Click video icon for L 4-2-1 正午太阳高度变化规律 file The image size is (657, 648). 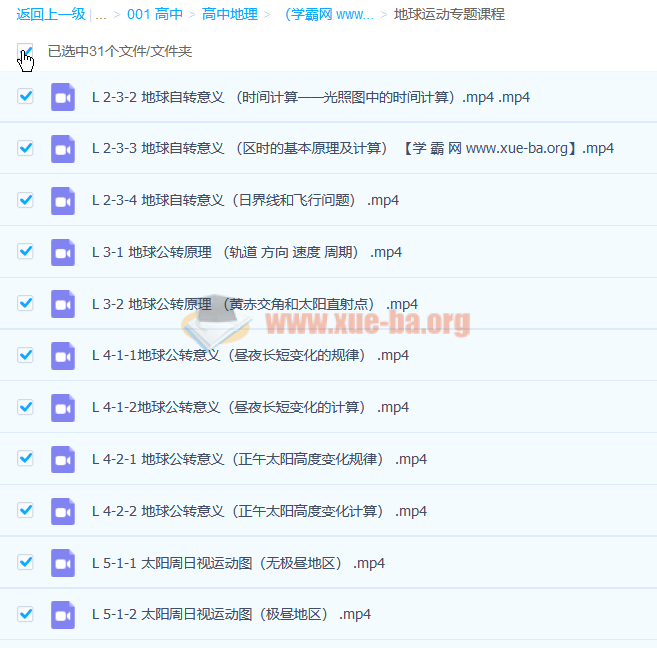pyautogui.click(x=63, y=459)
